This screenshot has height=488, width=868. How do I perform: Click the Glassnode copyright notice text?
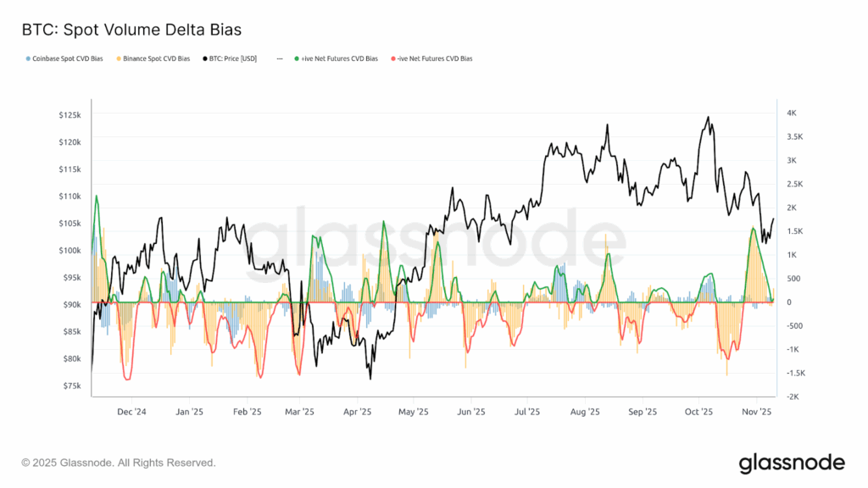point(119,463)
